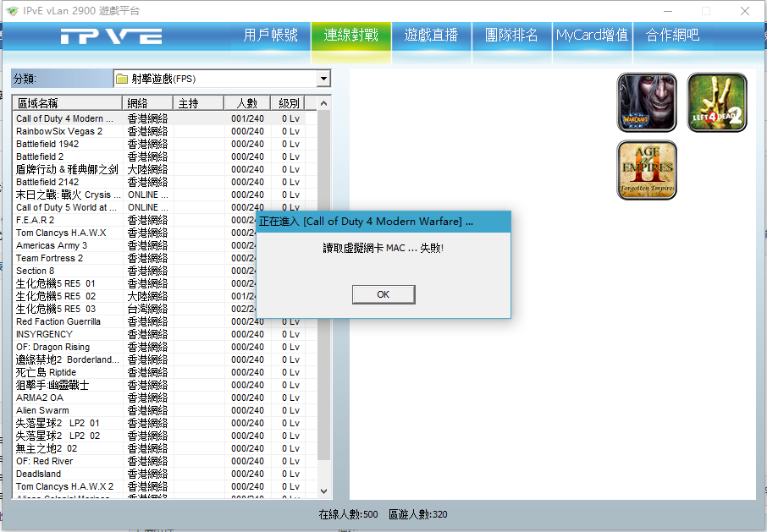
Task: Select the 失落星球2 LP2 01 row
Action: [x=164, y=424]
